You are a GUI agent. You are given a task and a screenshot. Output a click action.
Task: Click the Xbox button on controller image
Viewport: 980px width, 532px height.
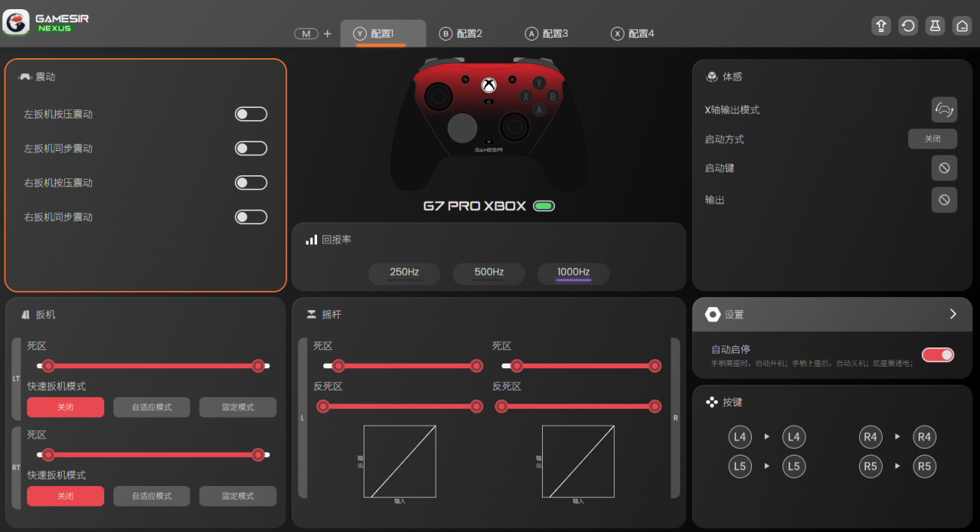point(489,85)
